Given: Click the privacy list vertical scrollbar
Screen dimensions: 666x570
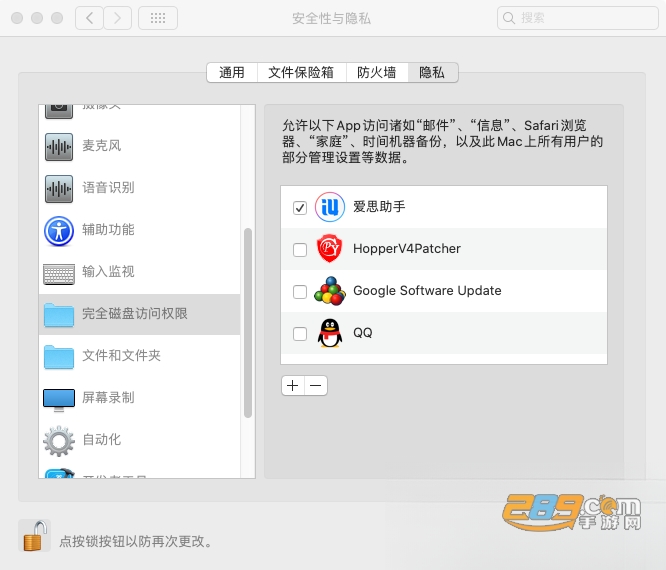Looking at the screenshot, I should (x=248, y=323).
